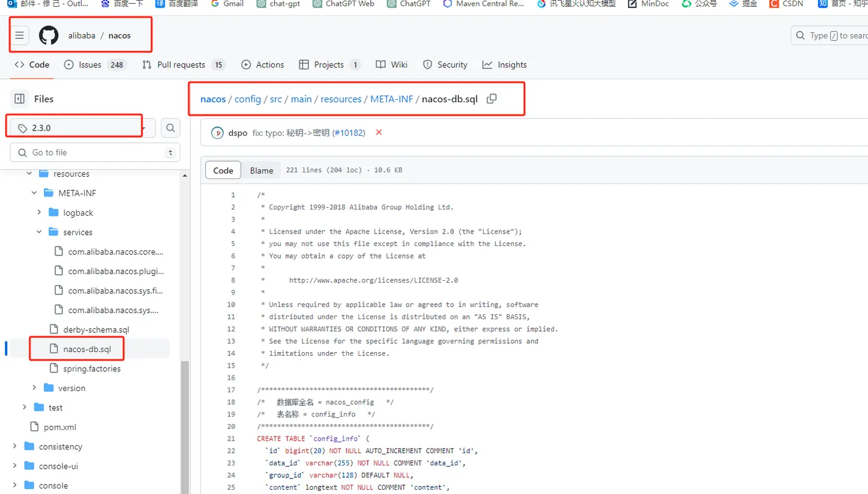
Task: Open the Actions tab
Action: tap(263, 64)
